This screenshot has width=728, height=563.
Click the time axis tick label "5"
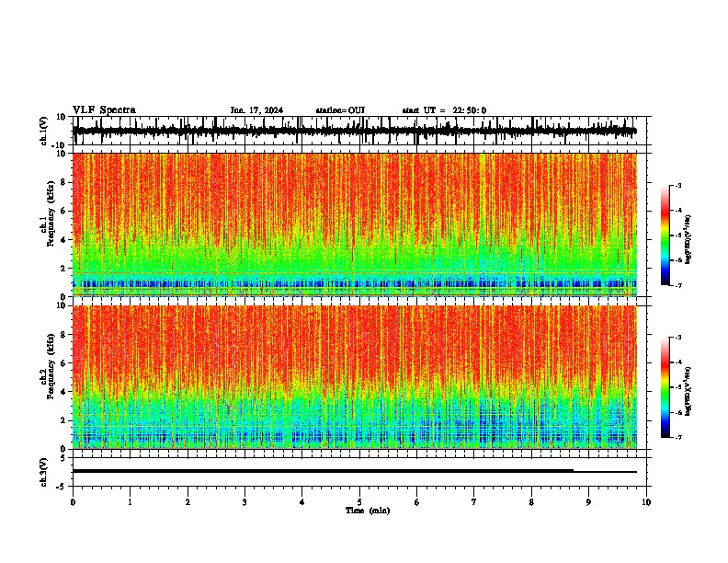pos(359,502)
